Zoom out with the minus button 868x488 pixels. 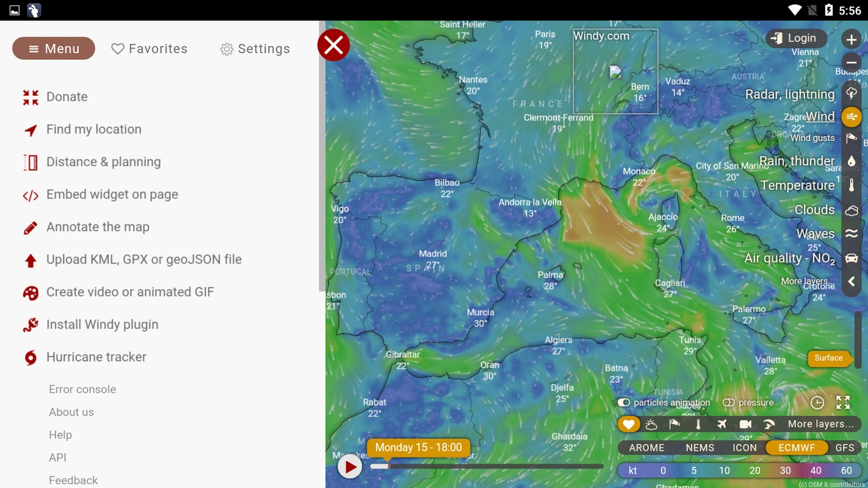click(851, 62)
